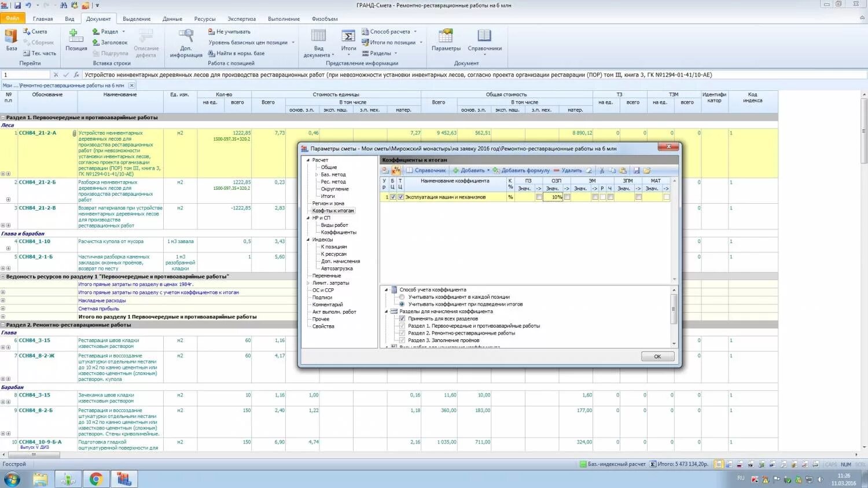The width and height of the screenshot is (868, 488).
Task: Click the open folder icon in dialog toolbar
Action: (x=647, y=170)
